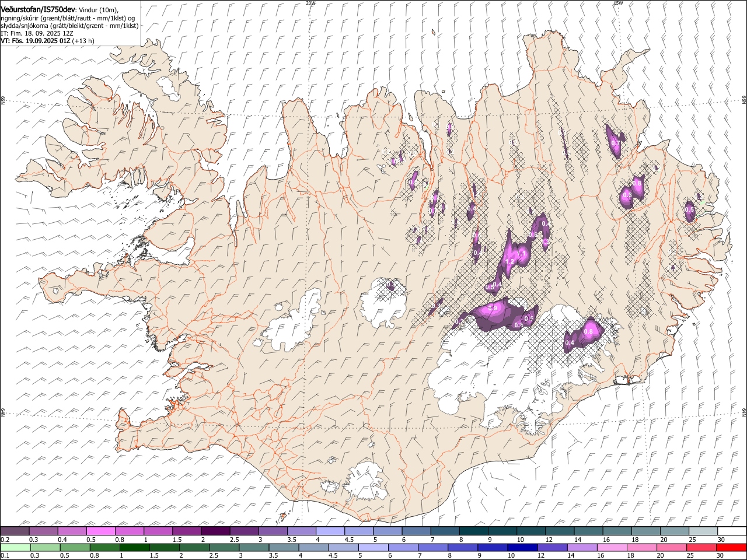This screenshot has width=747, height=560.
Task: Click the light periwinkle 4 swatch in snow legend
Action: pyautogui.click(x=330, y=531)
